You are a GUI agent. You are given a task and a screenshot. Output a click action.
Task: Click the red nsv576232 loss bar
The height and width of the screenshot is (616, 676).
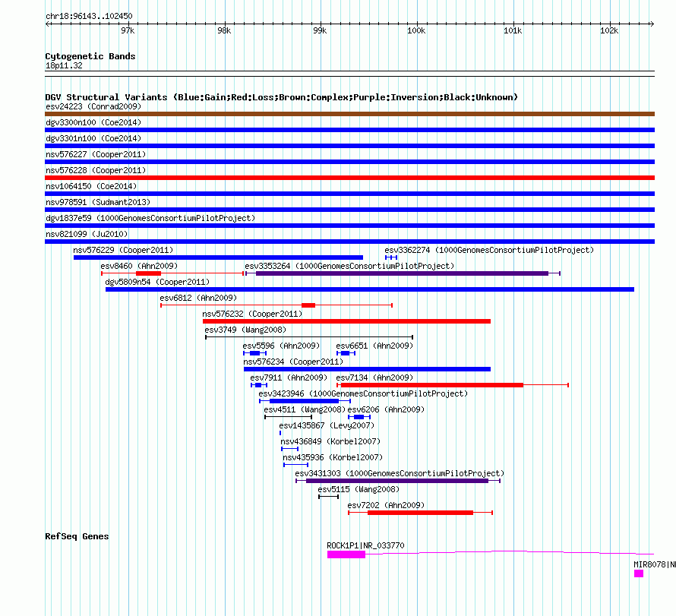(x=346, y=321)
